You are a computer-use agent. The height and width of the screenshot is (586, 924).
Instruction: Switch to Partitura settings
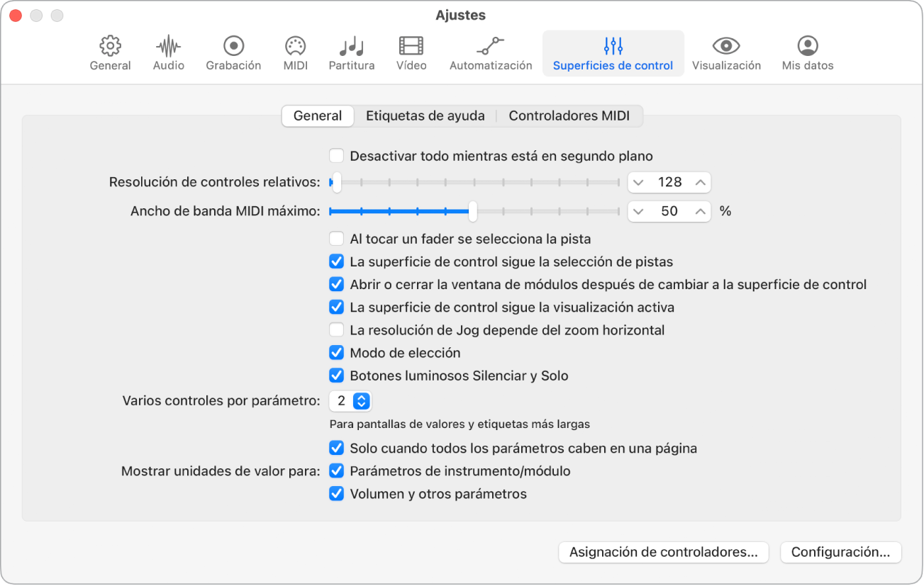point(351,53)
